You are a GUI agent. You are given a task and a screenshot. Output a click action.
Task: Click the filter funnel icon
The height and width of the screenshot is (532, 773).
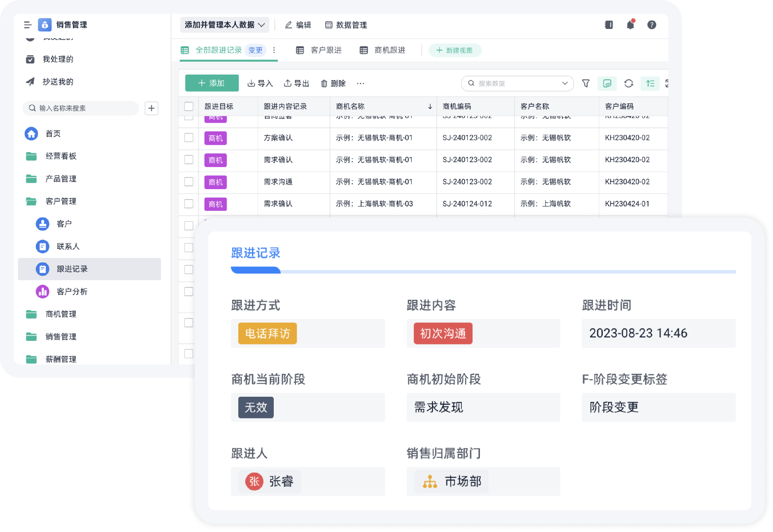click(586, 83)
